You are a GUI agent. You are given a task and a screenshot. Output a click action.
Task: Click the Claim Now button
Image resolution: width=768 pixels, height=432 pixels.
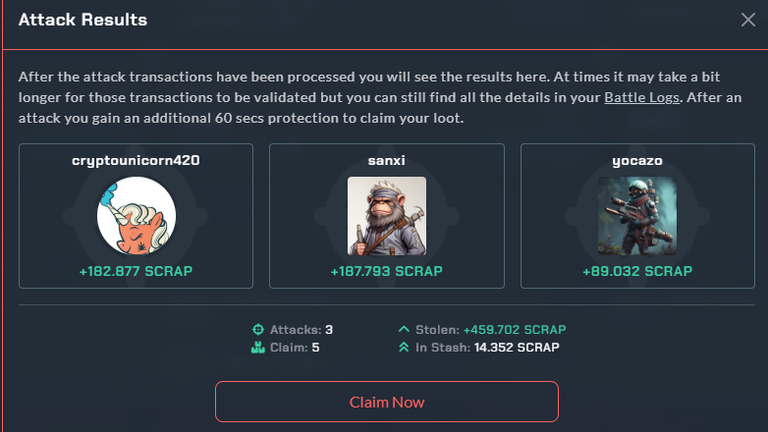coord(387,402)
